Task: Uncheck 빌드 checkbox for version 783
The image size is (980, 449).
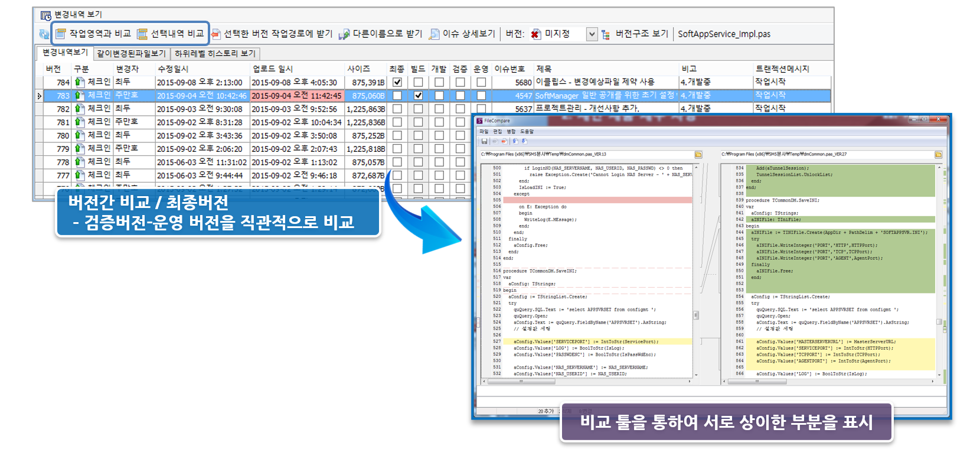Action: point(418,95)
